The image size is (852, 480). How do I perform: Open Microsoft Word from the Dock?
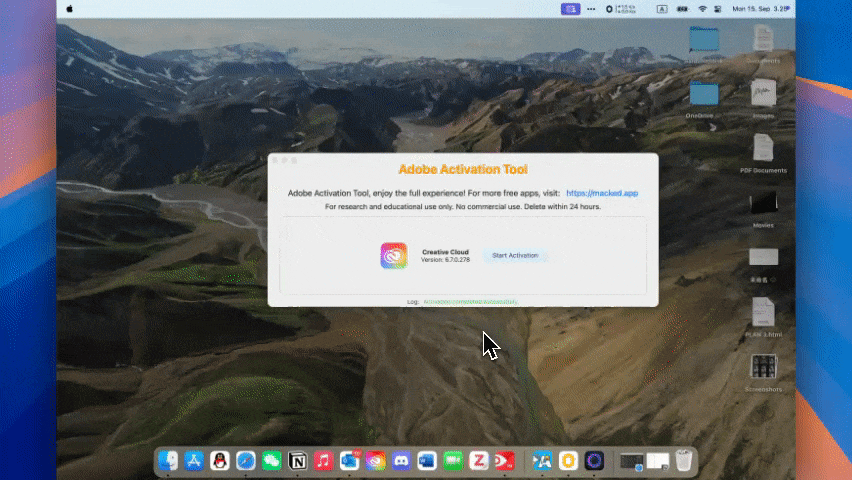pos(427,461)
